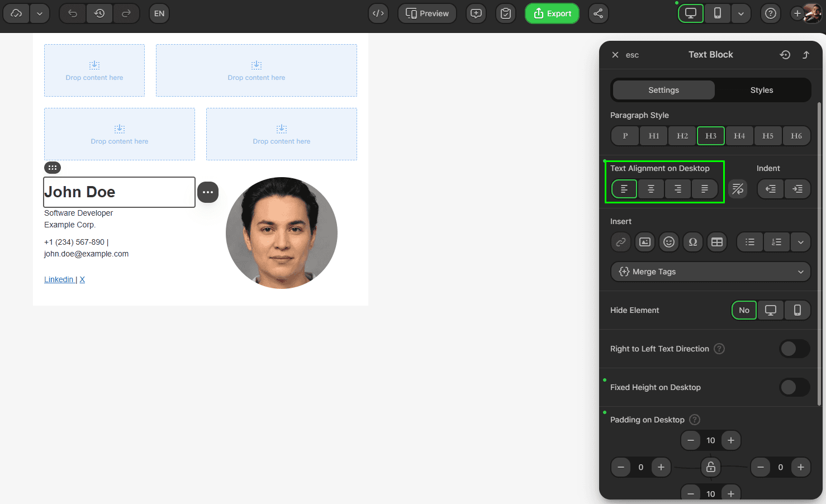This screenshot has width=826, height=504.
Task: Click the cloud save icon in top bar
Action: point(16,13)
